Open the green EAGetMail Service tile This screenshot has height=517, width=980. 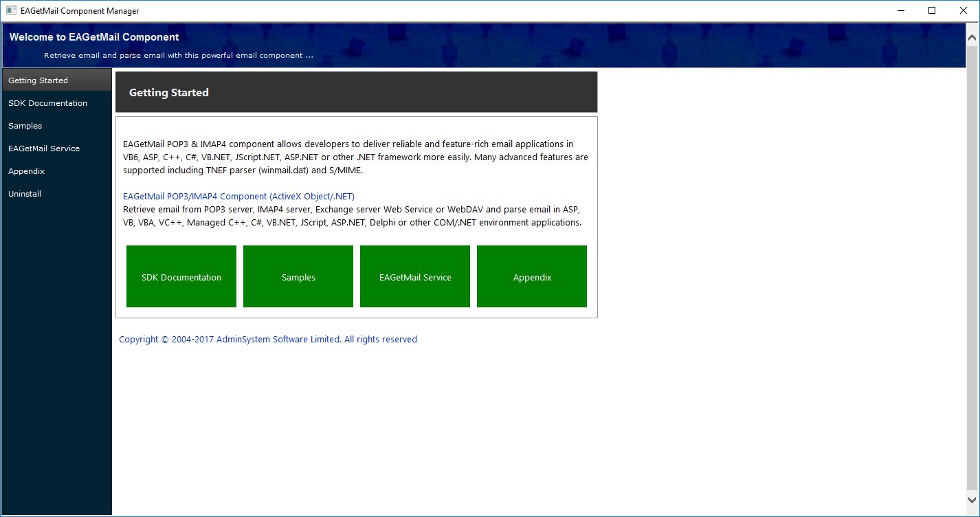click(x=415, y=276)
